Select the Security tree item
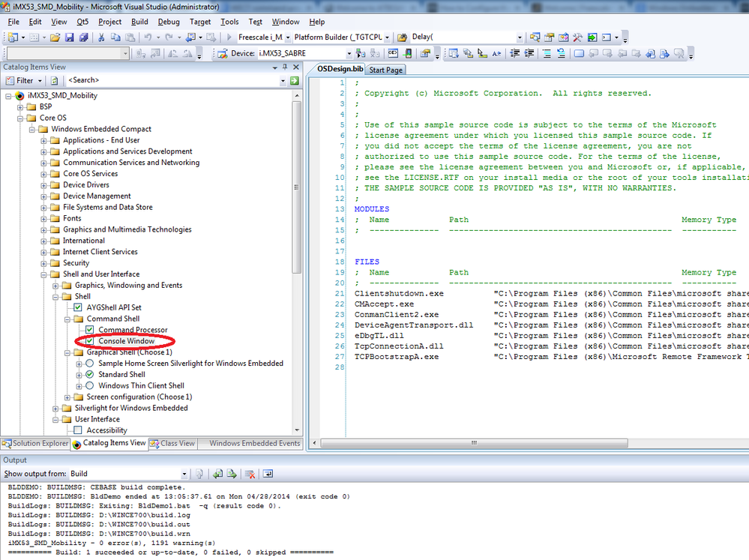Viewport: 749px width, 560px height. (76, 263)
